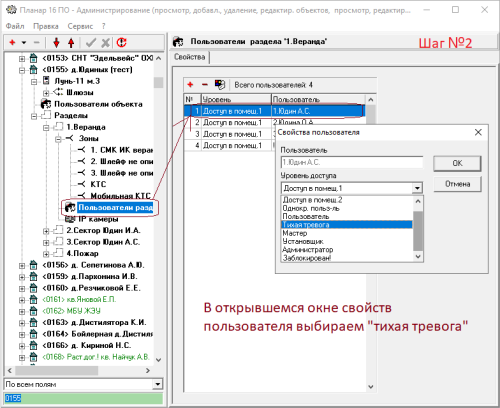Select row 3 in the users table
The image size is (500, 408).
tap(230, 134)
